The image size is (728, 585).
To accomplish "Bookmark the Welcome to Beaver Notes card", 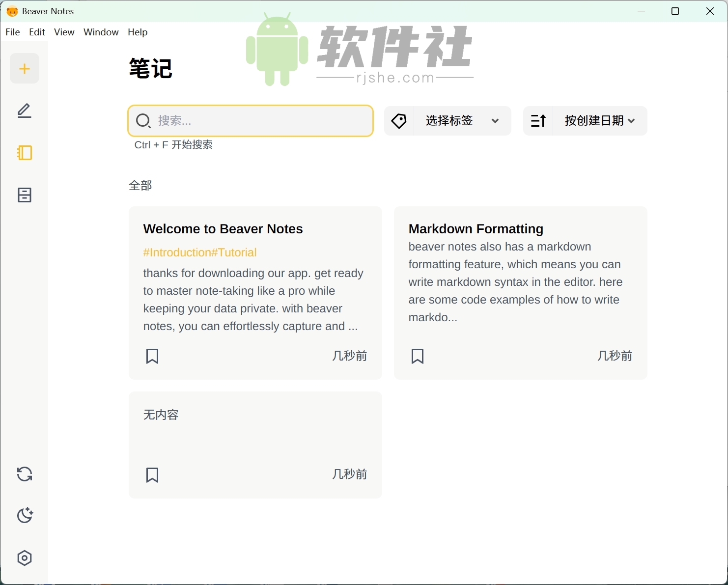I will click(x=152, y=356).
